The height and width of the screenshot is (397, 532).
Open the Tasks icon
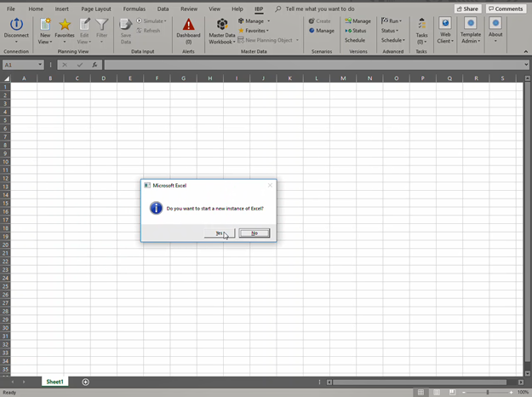click(x=421, y=24)
